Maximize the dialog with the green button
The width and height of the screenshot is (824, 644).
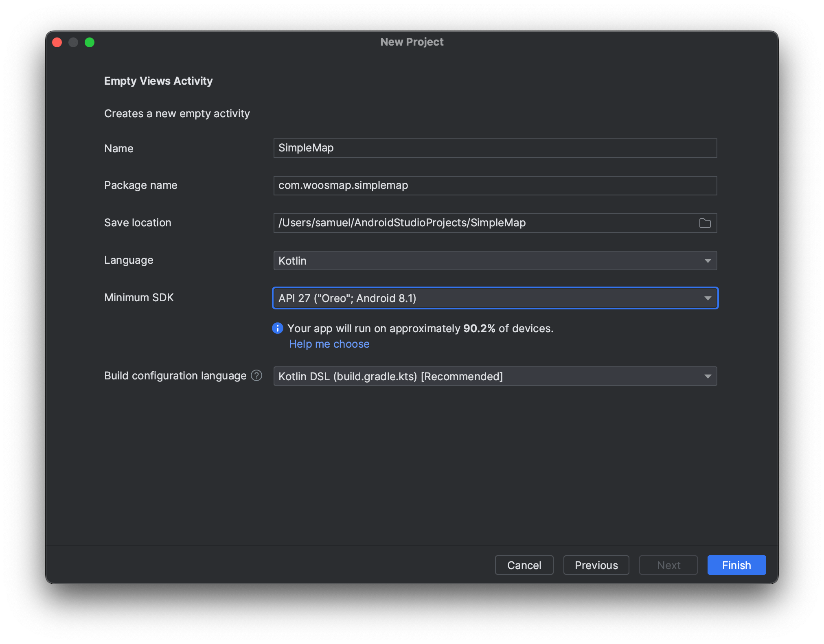(90, 42)
